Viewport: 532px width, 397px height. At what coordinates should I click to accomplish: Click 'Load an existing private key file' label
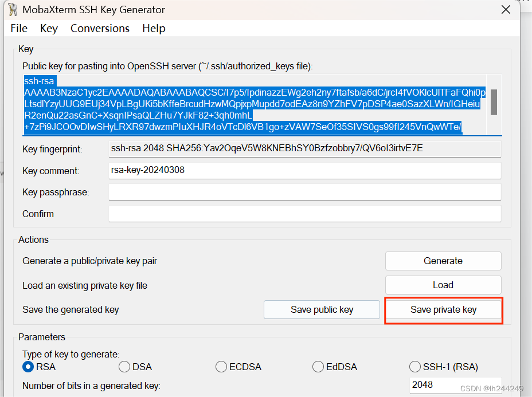click(85, 285)
